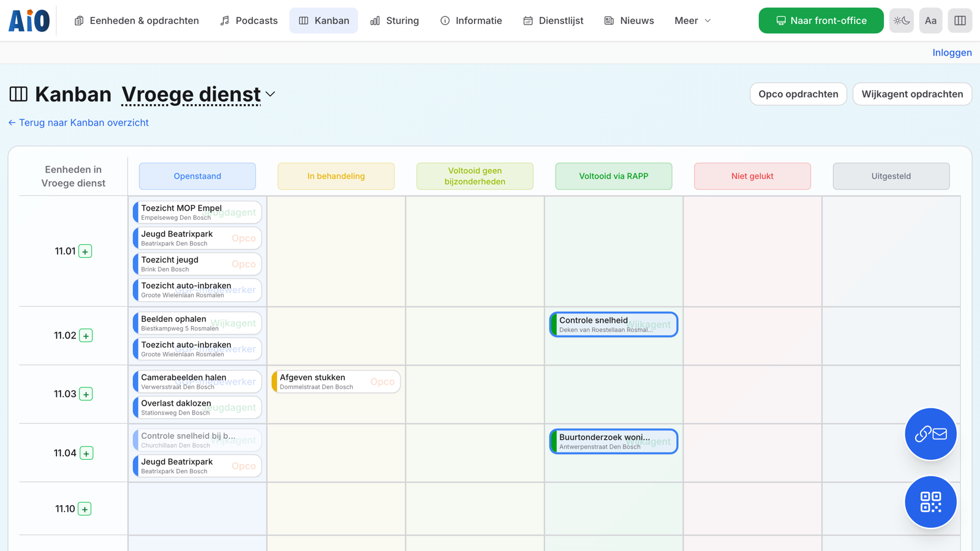Image resolution: width=980 pixels, height=551 pixels.
Task: Open Toezicht auto-inbraken card in 11.02
Action: click(x=197, y=349)
